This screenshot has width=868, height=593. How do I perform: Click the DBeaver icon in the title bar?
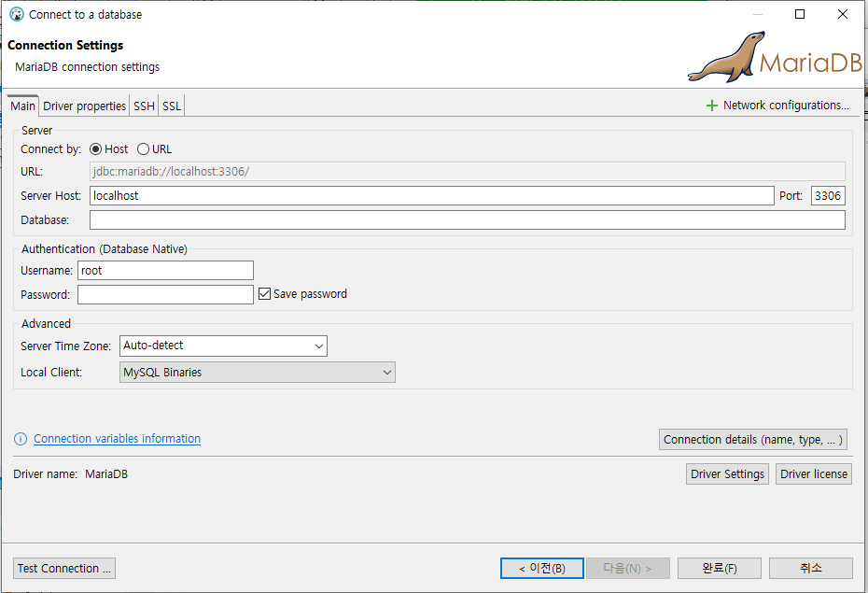[17, 14]
